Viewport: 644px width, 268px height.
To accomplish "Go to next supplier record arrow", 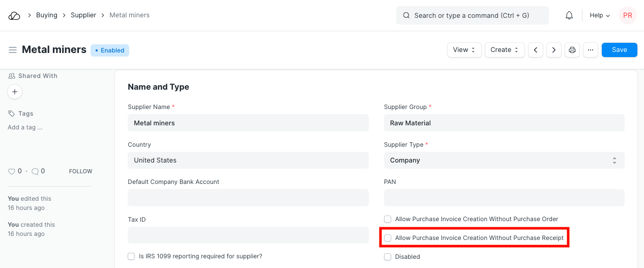I will pyautogui.click(x=554, y=50).
